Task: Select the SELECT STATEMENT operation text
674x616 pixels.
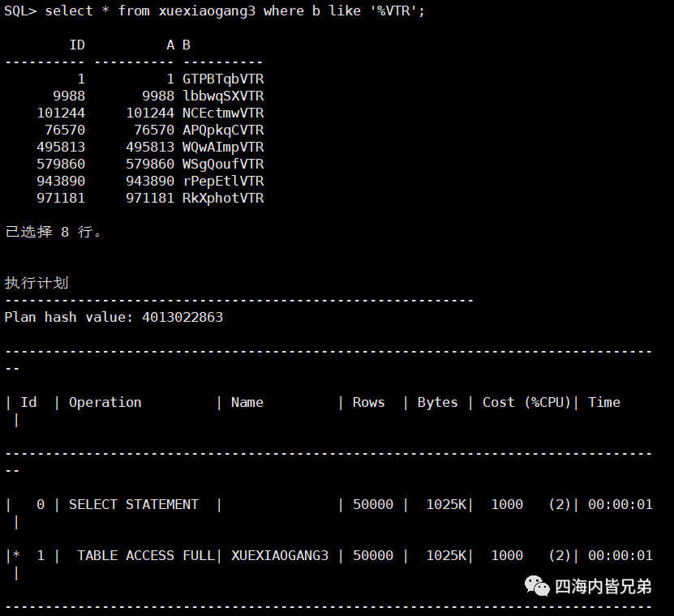Action: 134,505
